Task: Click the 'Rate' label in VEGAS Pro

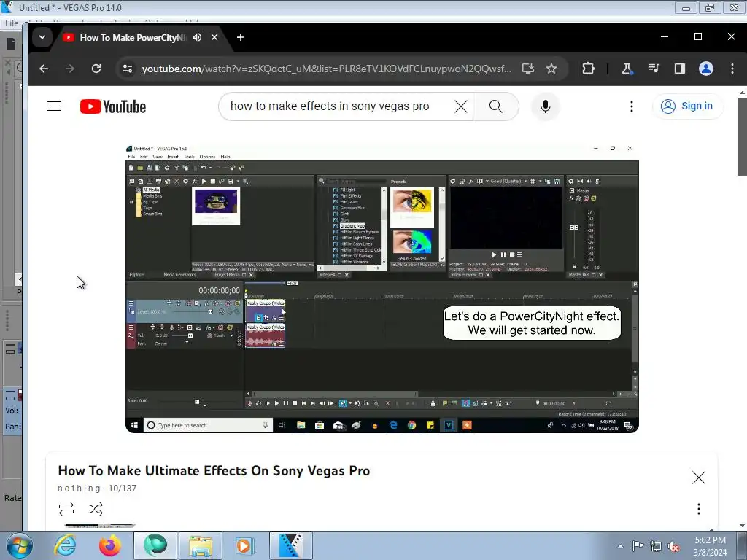Action: tap(13, 498)
